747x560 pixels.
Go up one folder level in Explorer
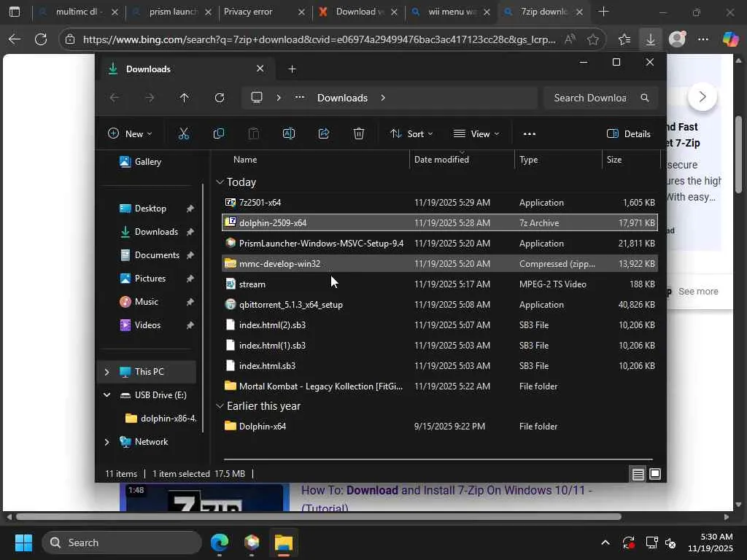[185, 98]
